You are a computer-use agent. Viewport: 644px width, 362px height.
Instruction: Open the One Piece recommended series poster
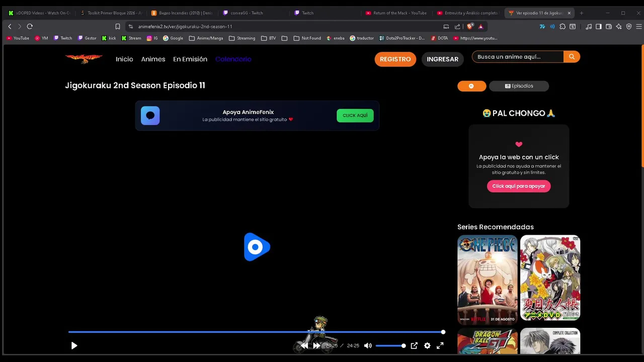[487, 280]
